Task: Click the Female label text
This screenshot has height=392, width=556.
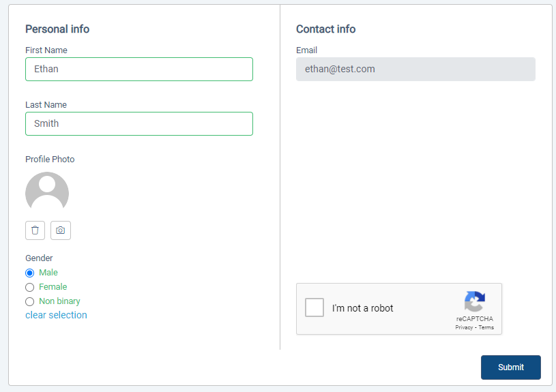Action: 53,287
